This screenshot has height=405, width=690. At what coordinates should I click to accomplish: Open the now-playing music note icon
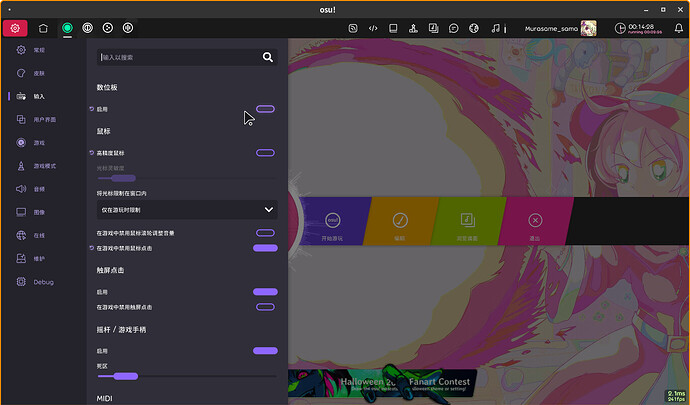pos(496,29)
